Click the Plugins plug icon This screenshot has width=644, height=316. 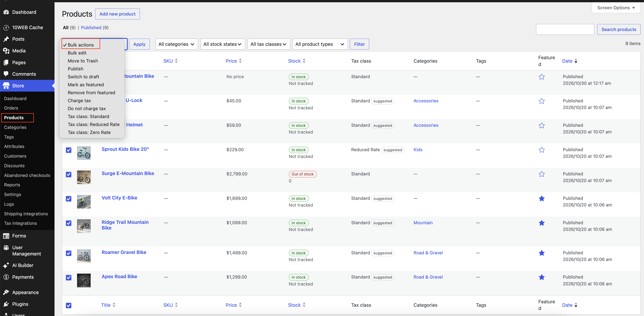coord(6,304)
